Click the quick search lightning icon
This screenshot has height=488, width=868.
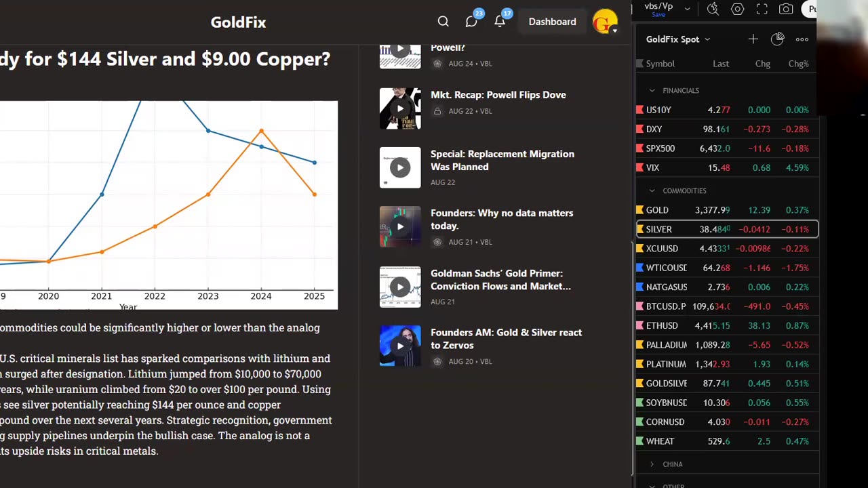click(713, 9)
